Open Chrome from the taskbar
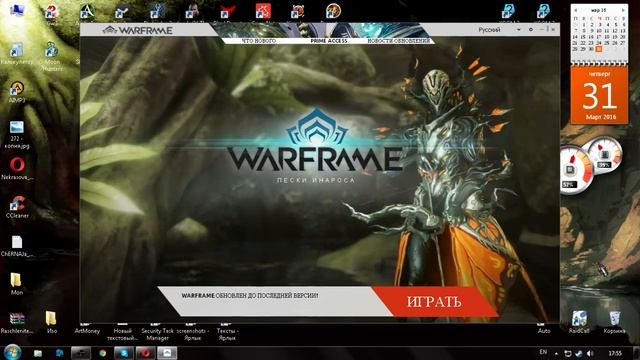This screenshot has width=640, height=360. pyautogui.click(x=102, y=353)
